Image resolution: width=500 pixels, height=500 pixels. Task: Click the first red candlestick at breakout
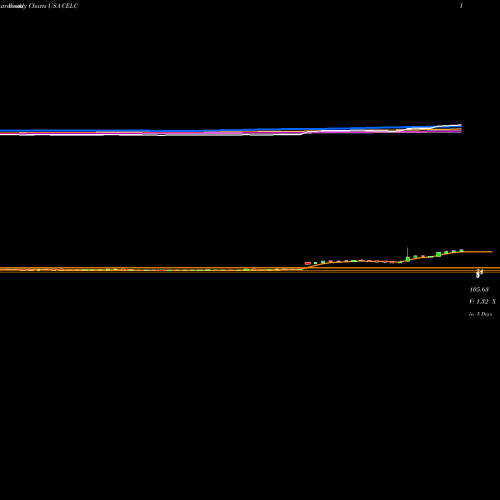308,263
